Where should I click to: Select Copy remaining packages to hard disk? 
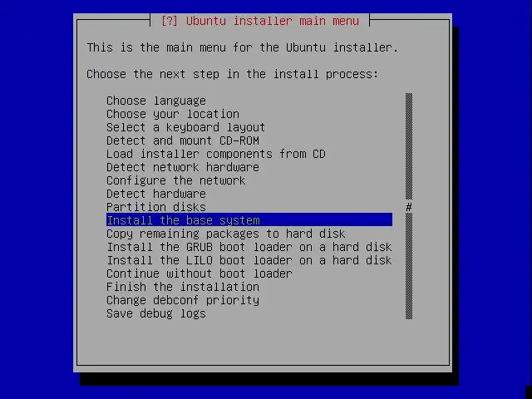tap(225, 234)
